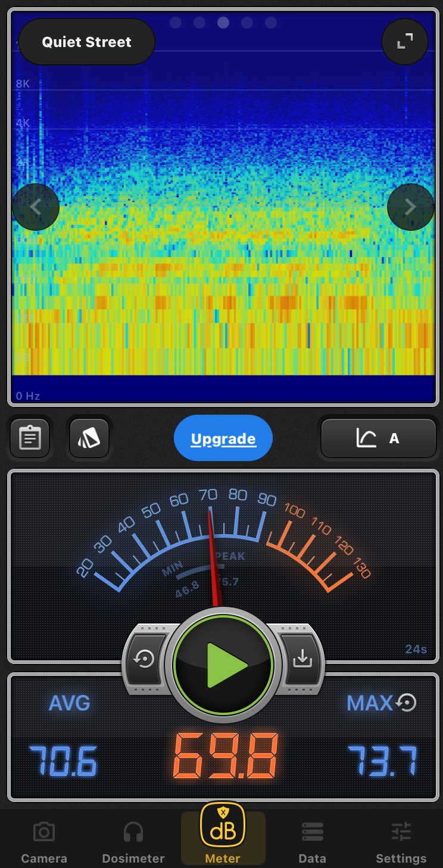This screenshot has width=443, height=868.
Task: Switch to the Dosimeter tab
Action: pyautogui.click(x=133, y=842)
